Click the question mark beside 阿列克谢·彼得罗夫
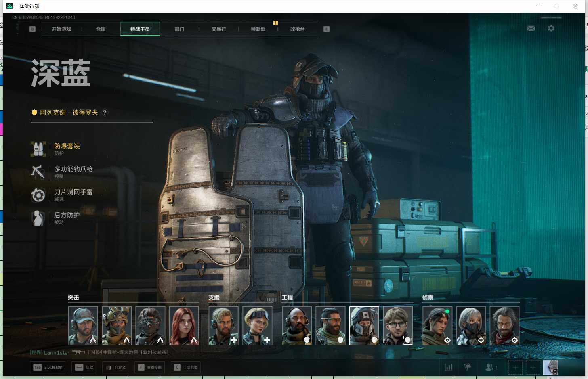Viewport: 588px width, 379px height. [x=105, y=112]
